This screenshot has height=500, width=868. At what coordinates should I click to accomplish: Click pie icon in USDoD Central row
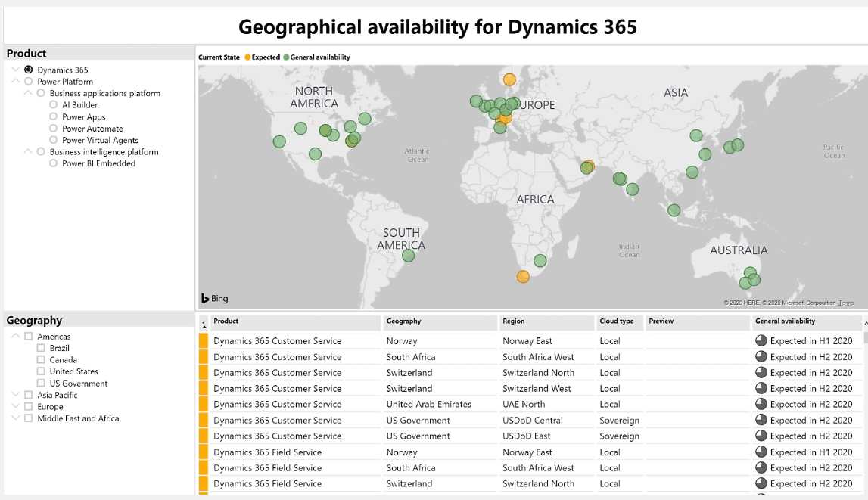click(761, 420)
